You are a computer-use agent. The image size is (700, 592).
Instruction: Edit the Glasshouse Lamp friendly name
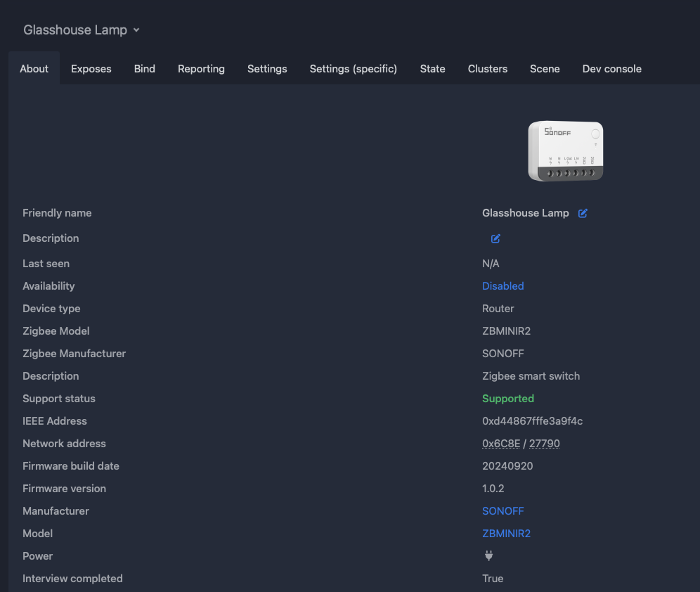click(x=583, y=214)
